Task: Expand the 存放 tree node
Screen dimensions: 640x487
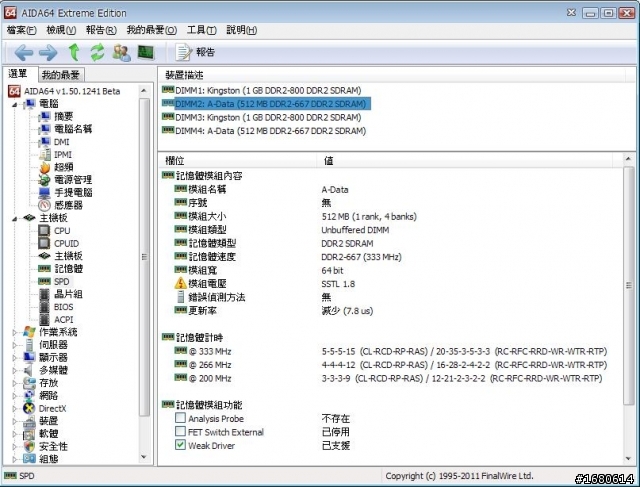Action: 14,383
